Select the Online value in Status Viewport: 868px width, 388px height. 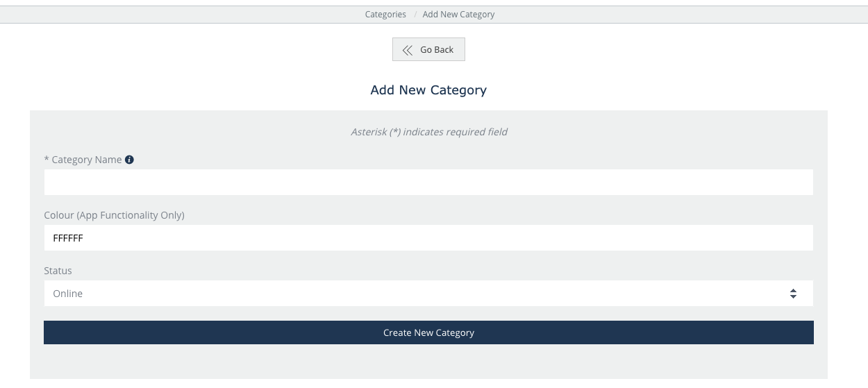pos(68,294)
